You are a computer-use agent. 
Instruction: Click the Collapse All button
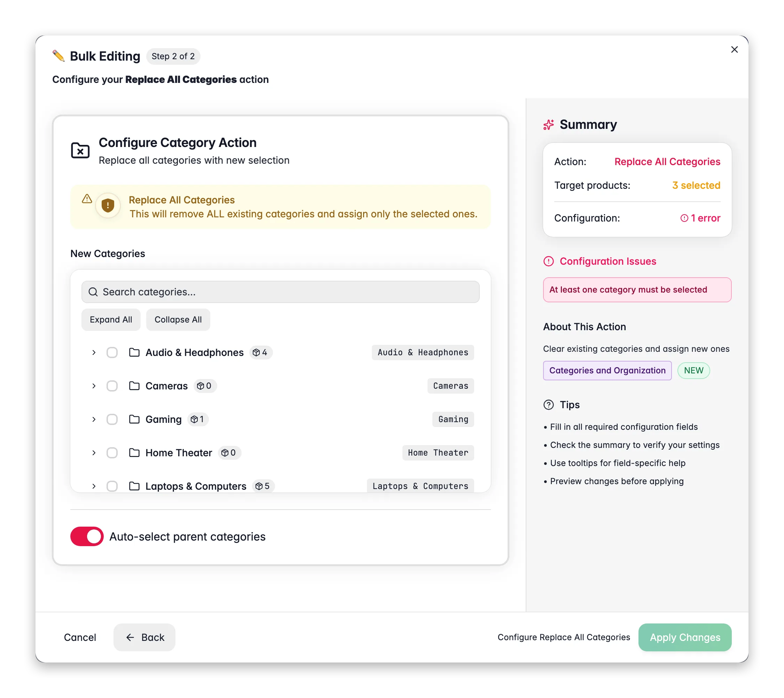point(178,320)
